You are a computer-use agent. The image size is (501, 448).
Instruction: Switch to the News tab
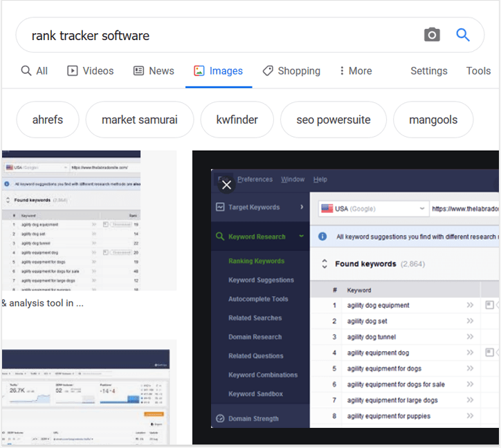point(154,71)
